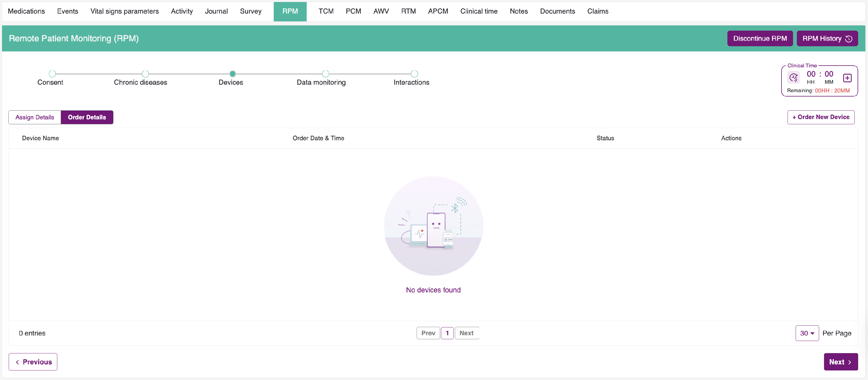The width and height of the screenshot is (868, 380).
Task: Go back with the Previous button
Action: [x=33, y=362]
